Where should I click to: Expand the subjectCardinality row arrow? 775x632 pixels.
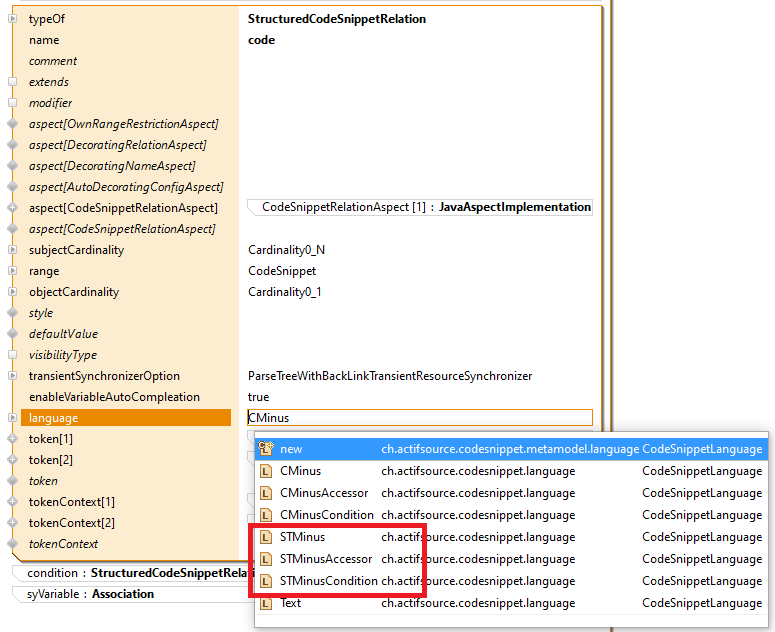coord(13,250)
